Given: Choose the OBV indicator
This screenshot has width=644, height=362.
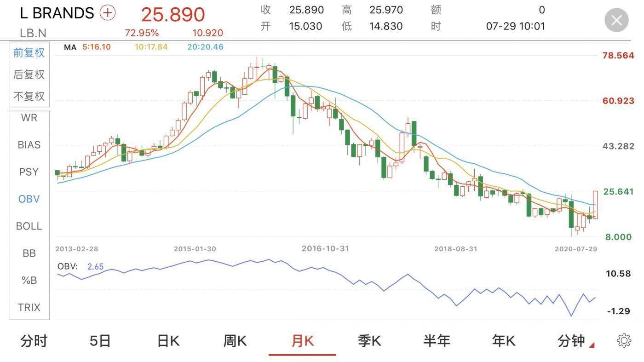Looking at the screenshot, I should tap(29, 199).
